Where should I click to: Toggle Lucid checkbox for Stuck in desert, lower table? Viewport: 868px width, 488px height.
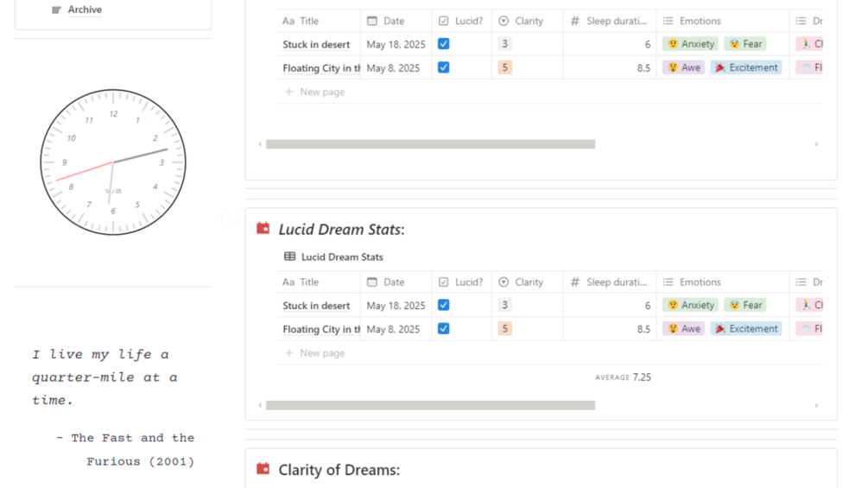[x=443, y=305]
